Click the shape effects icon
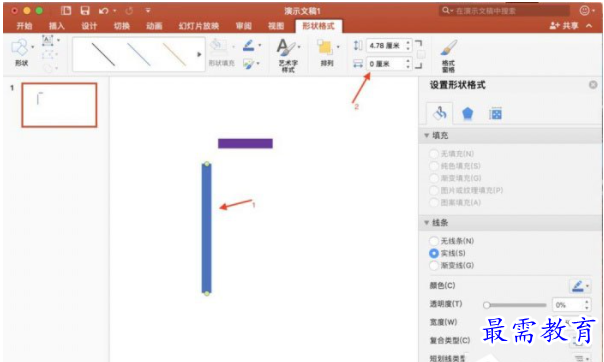The height and width of the screenshot is (362, 604). pos(249,64)
